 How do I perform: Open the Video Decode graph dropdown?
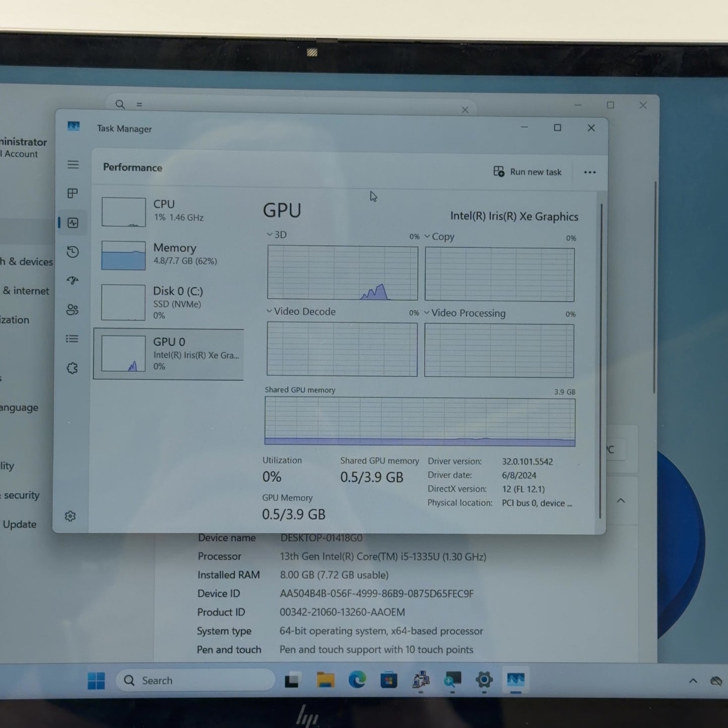269,311
